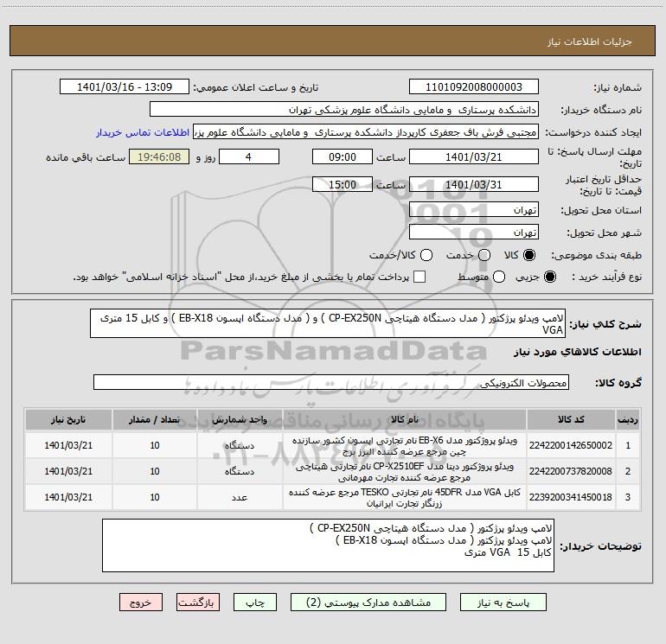Click the price validity date 1401/03/31 field

[x=474, y=184]
